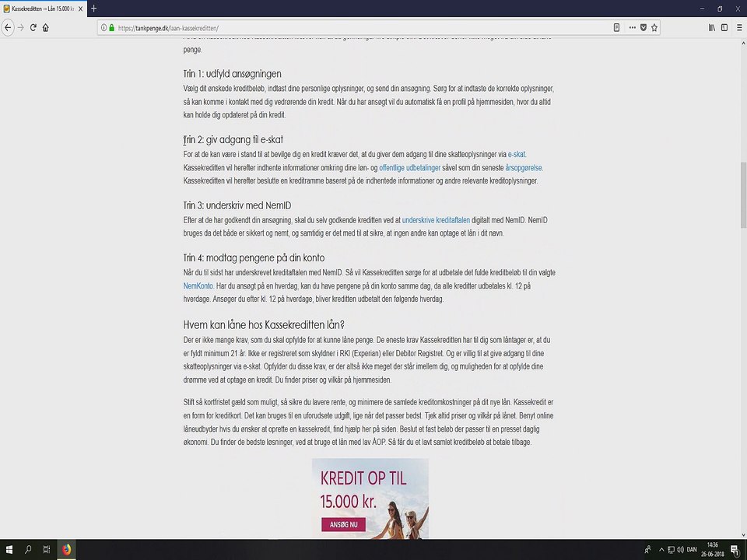Click heading Trin 1: udfyld ansøgningen
The image size is (747, 560).
233,74
